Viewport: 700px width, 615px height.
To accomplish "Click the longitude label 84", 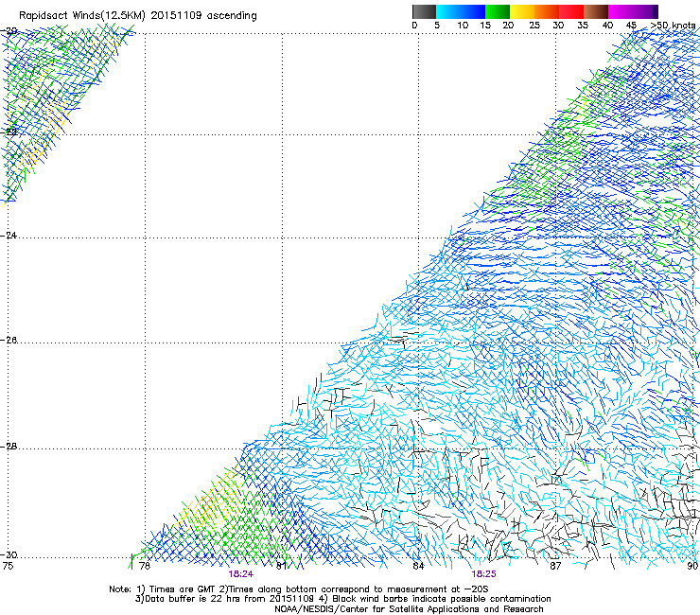I will point(418,566).
